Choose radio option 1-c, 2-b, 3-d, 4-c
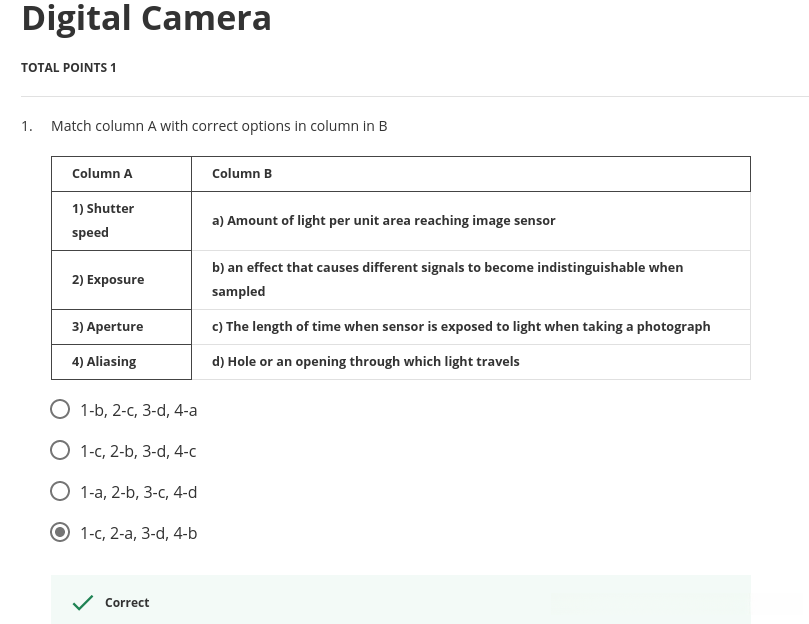Image resolution: width=809 pixels, height=624 pixels. (x=60, y=451)
